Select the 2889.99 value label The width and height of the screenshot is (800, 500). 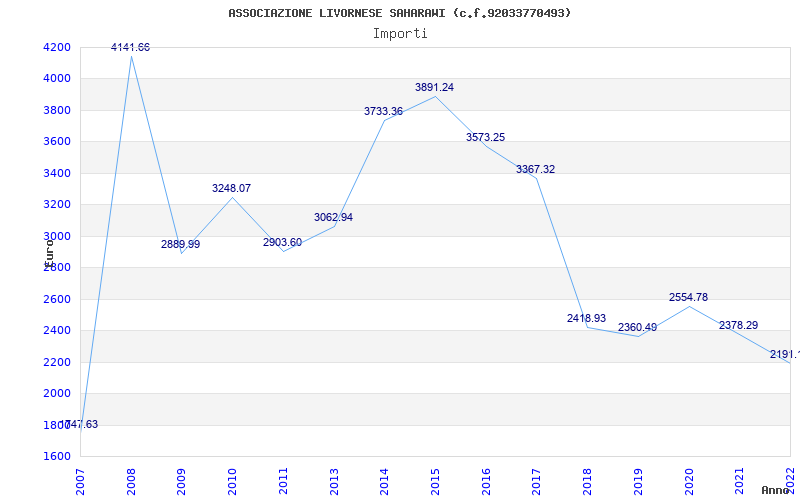(x=181, y=244)
